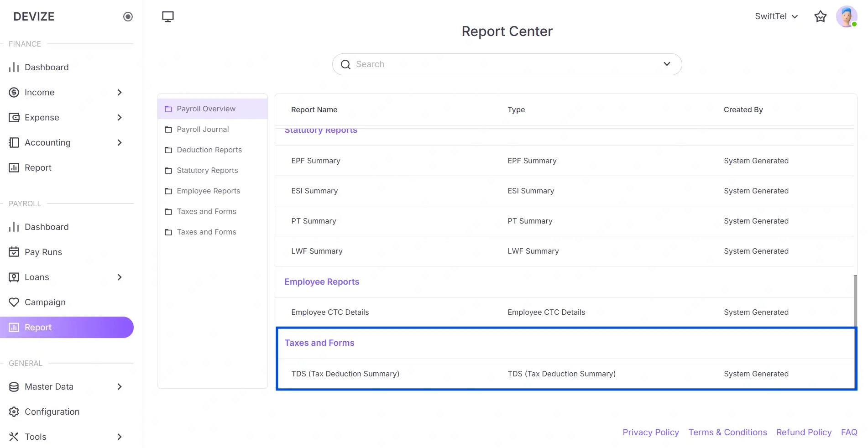
Task: Expand the Accounting submenu chevron
Action: [x=120, y=143]
